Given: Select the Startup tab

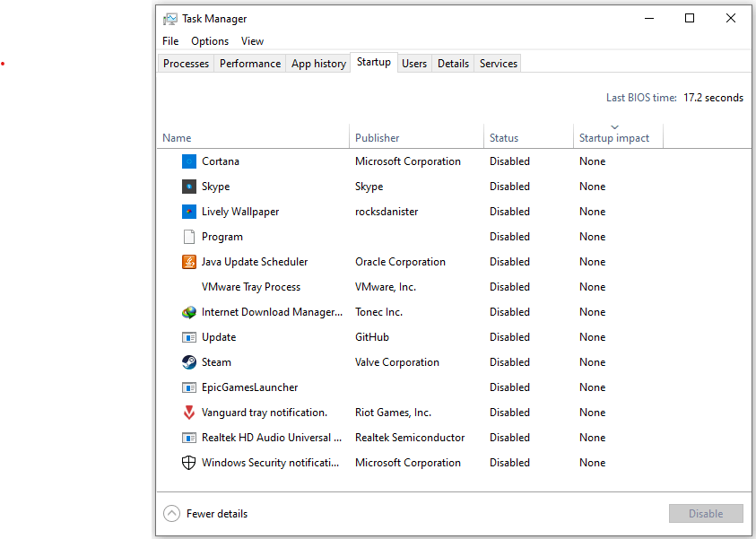Looking at the screenshot, I should point(374,62).
